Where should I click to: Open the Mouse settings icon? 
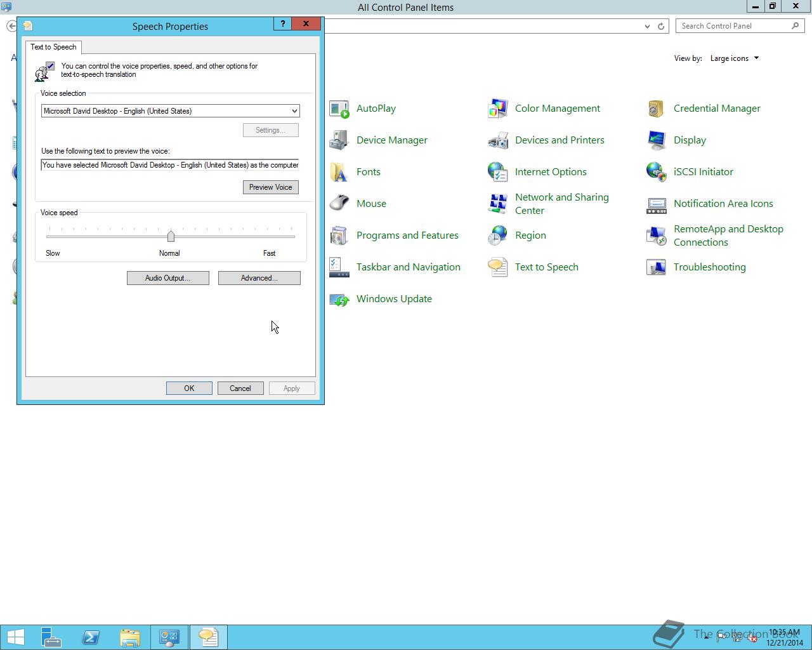coord(339,204)
